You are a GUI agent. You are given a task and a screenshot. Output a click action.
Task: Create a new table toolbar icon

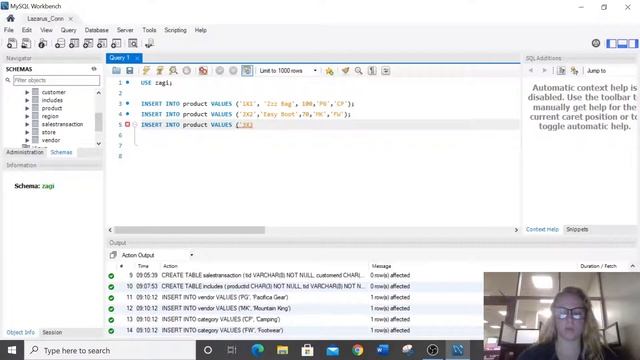[x=74, y=43]
